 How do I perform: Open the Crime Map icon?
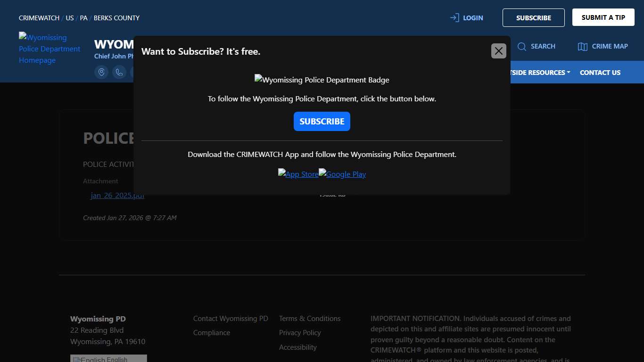583,46
